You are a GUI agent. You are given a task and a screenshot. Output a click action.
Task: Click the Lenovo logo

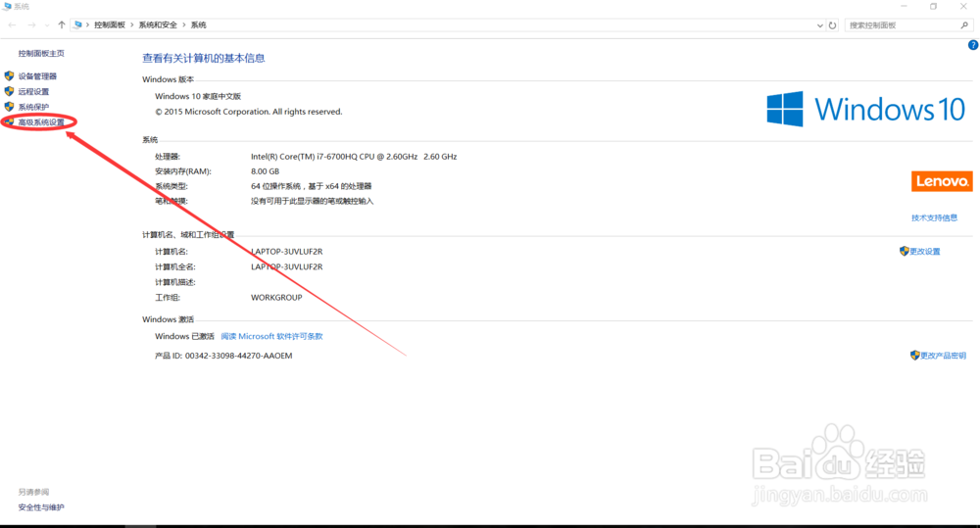[x=942, y=181]
